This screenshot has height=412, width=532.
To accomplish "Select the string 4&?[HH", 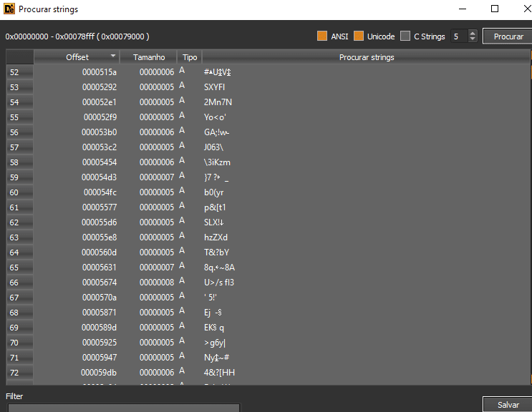I will [220, 373].
